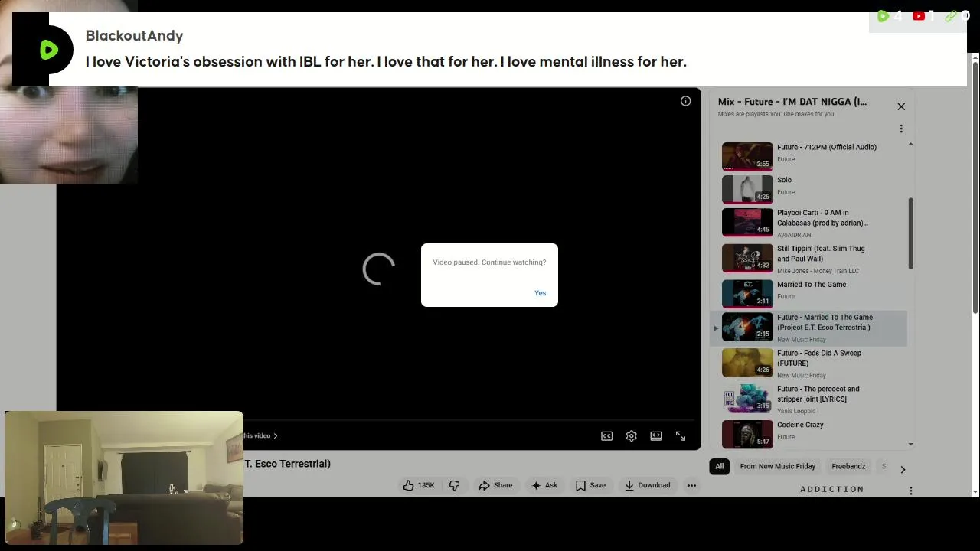This screenshot has width=980, height=551.
Task: Click the Yanis Leopold channel name
Action: click(796, 411)
